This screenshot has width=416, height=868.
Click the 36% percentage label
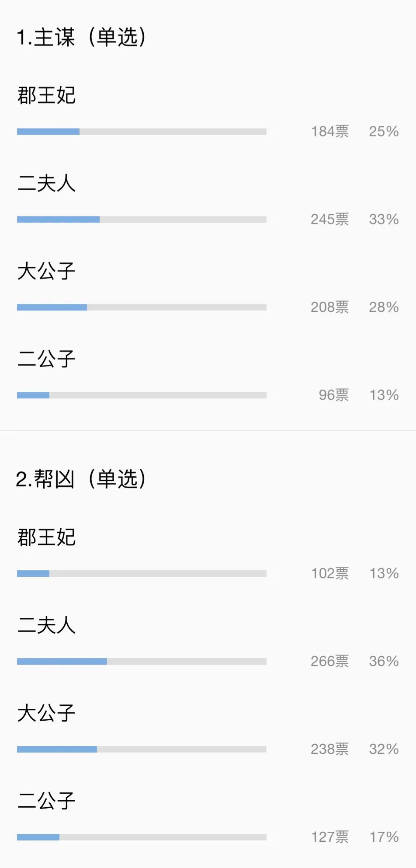(384, 661)
